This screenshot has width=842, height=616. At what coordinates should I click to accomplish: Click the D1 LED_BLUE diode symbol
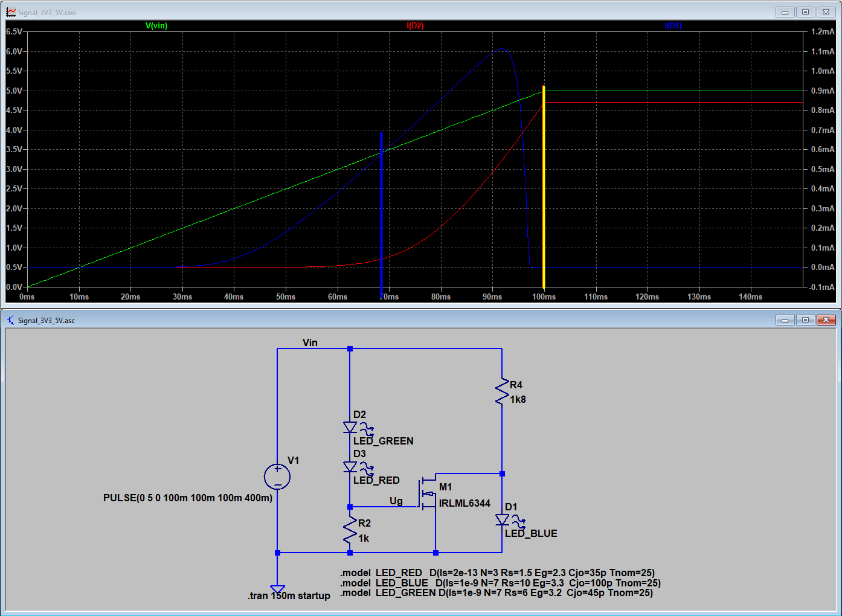pos(502,520)
